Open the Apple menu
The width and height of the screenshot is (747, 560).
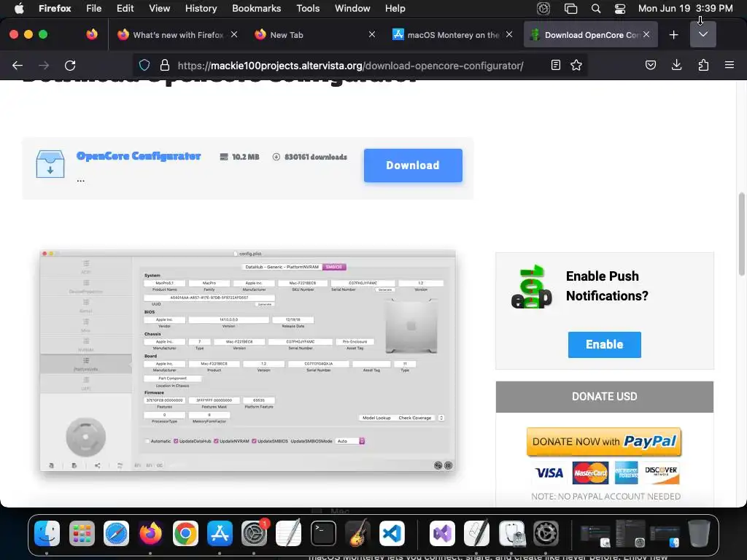19,8
